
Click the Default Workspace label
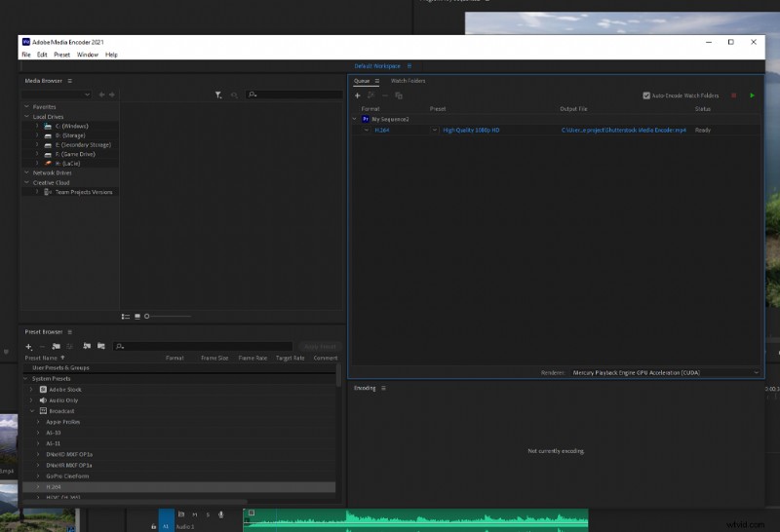[377, 66]
